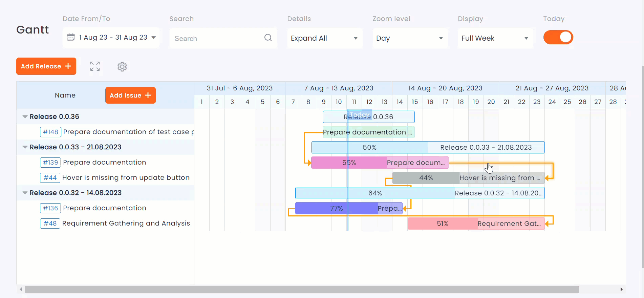The height and width of the screenshot is (298, 644).
Task: Collapse Release 0.0.33 - 21.08.2023 group
Action: [25, 147]
